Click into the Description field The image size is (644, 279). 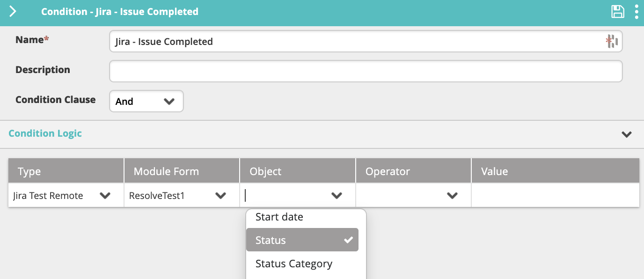[x=366, y=71]
